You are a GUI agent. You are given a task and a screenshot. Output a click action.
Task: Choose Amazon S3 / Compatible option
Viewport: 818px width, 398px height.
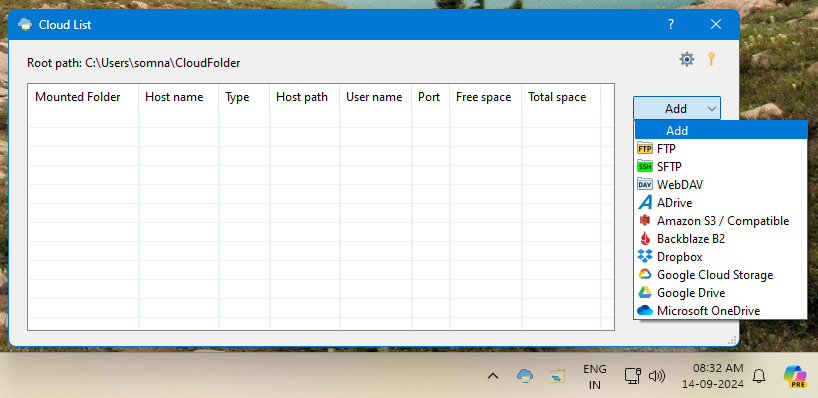click(x=720, y=221)
